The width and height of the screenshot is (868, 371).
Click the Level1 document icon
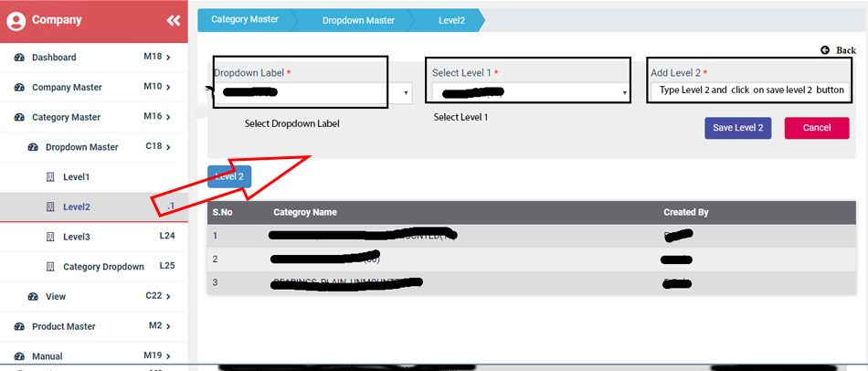tap(50, 176)
